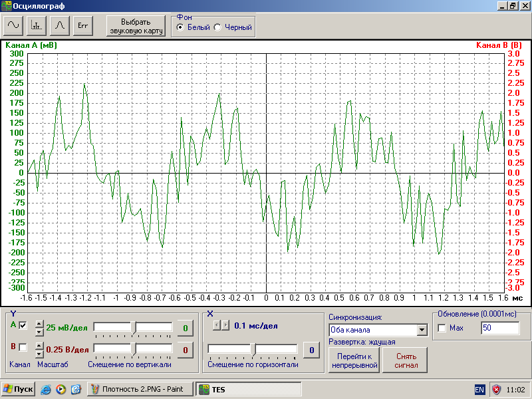
Task: Enable the 'Max' update checkbox
Action: 442,328
